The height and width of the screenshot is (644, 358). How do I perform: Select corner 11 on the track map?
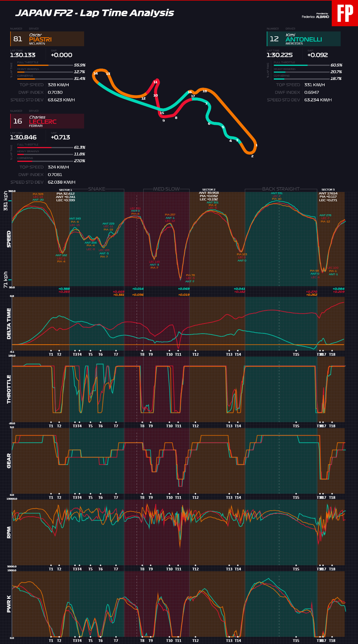pyautogui.click(x=155, y=82)
